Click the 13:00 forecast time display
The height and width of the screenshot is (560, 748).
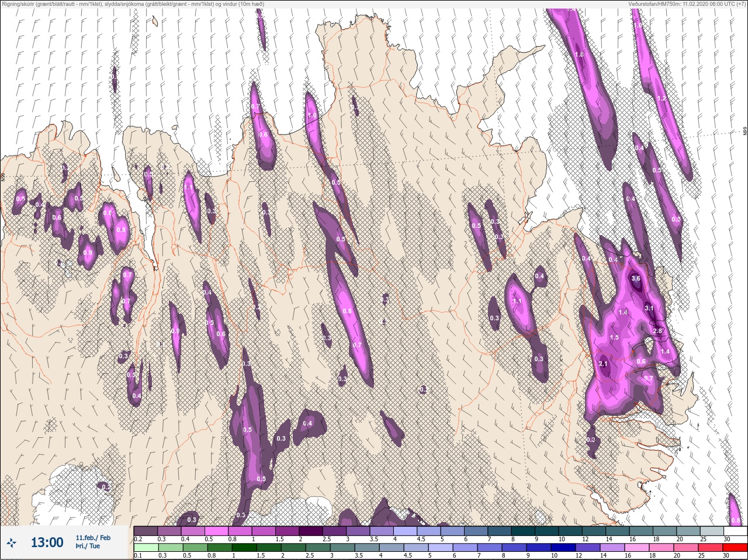tap(47, 542)
